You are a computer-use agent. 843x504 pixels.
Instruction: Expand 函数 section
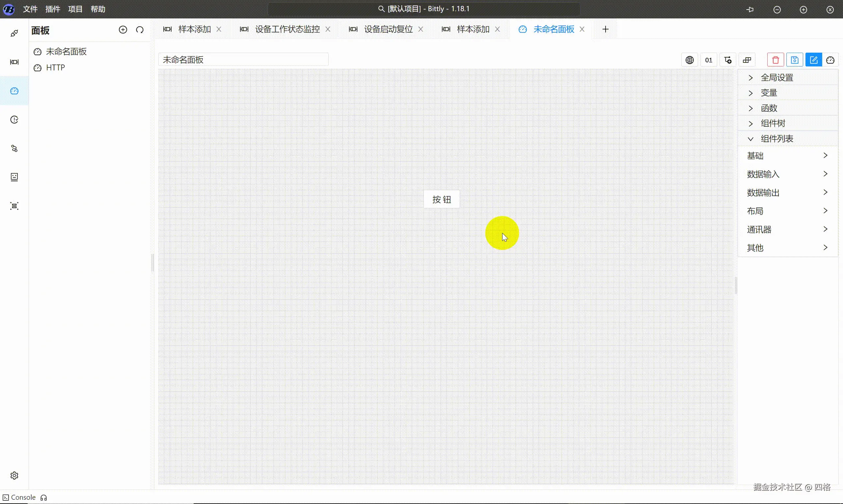[x=788, y=108]
